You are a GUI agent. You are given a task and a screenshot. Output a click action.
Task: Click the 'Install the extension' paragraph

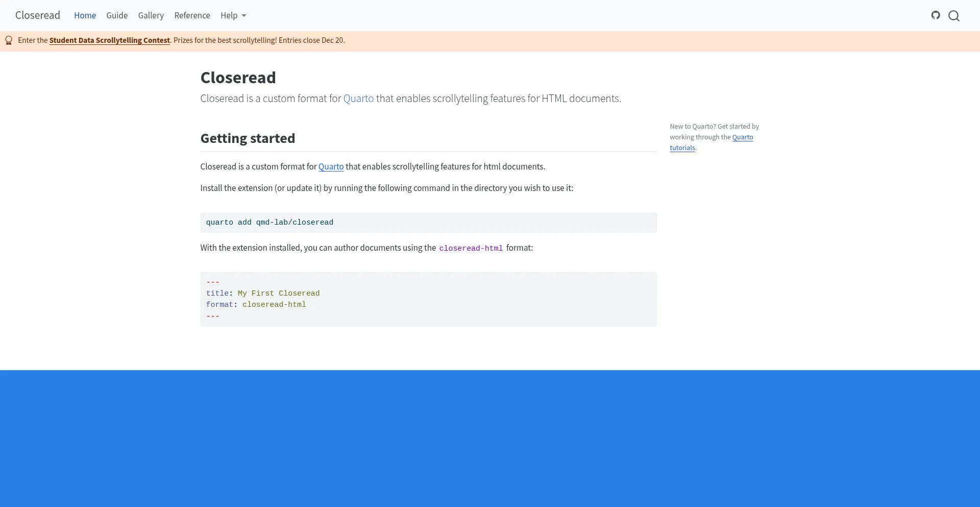click(387, 188)
